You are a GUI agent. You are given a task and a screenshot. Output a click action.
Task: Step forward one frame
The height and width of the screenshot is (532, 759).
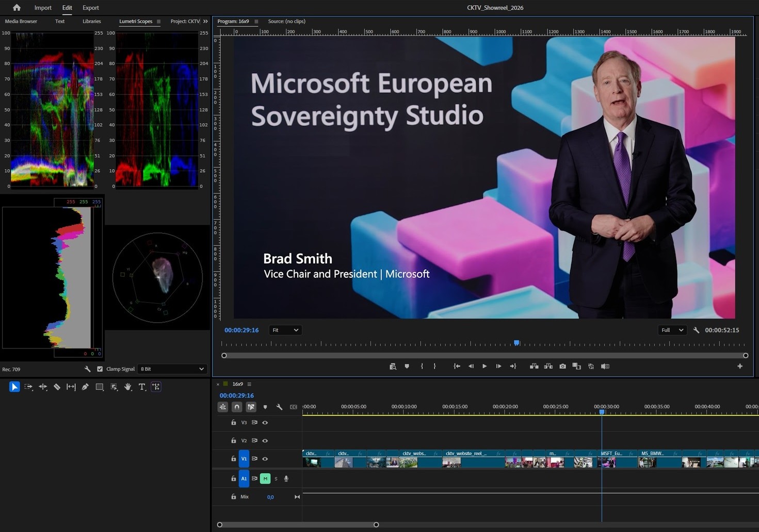(498, 366)
